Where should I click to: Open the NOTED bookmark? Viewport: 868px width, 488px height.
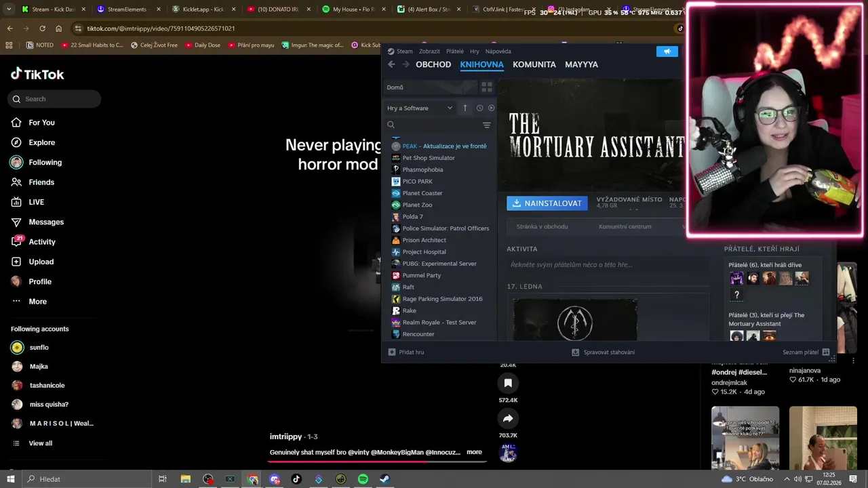click(x=40, y=45)
